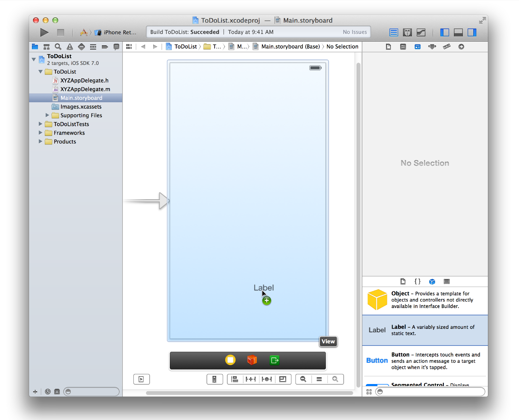Image resolution: width=519 pixels, height=420 pixels.
Task: Open the related items menu in jump bar
Action: click(129, 47)
